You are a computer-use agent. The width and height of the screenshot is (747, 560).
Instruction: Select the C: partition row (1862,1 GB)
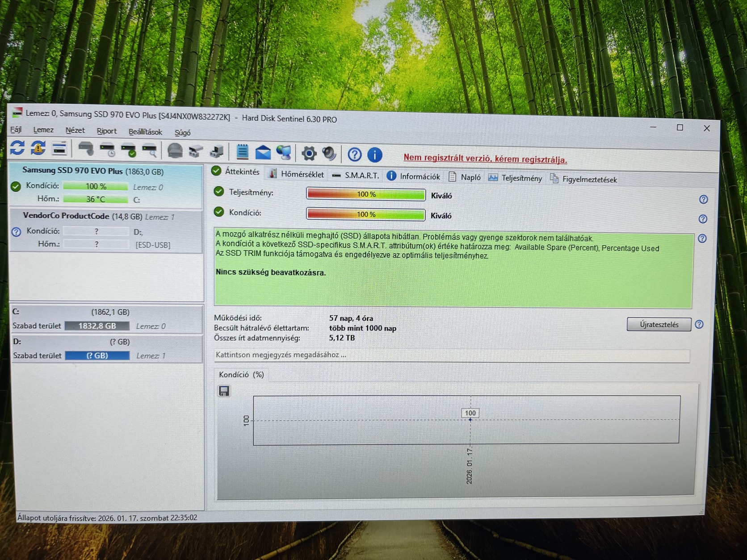tap(107, 319)
